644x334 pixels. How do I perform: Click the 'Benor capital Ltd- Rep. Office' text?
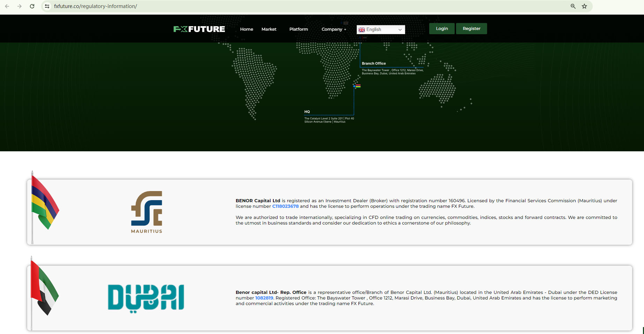click(x=271, y=293)
